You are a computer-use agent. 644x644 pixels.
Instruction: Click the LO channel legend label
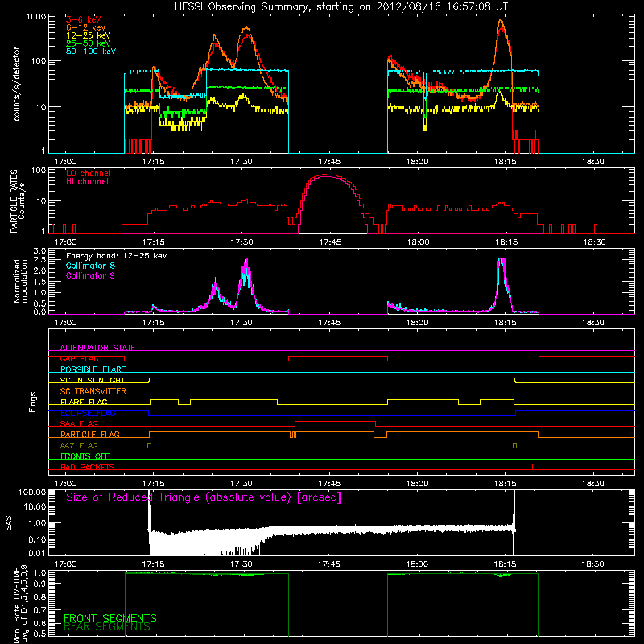[x=89, y=173]
